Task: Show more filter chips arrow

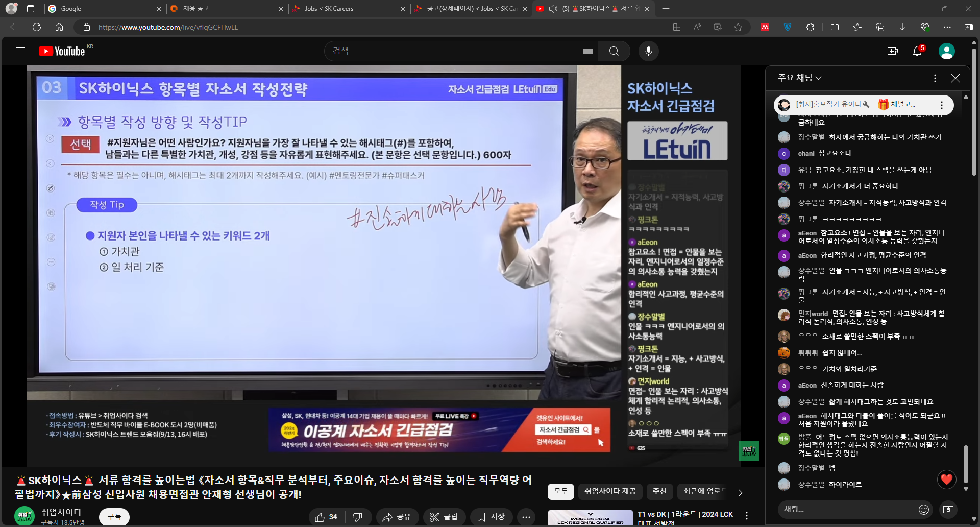Action: click(x=741, y=492)
